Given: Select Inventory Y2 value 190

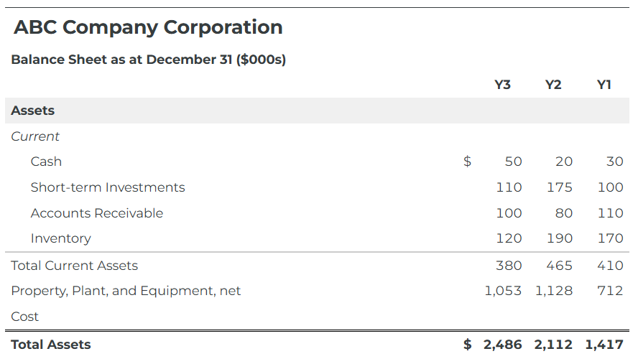Looking at the screenshot, I should tap(559, 238).
